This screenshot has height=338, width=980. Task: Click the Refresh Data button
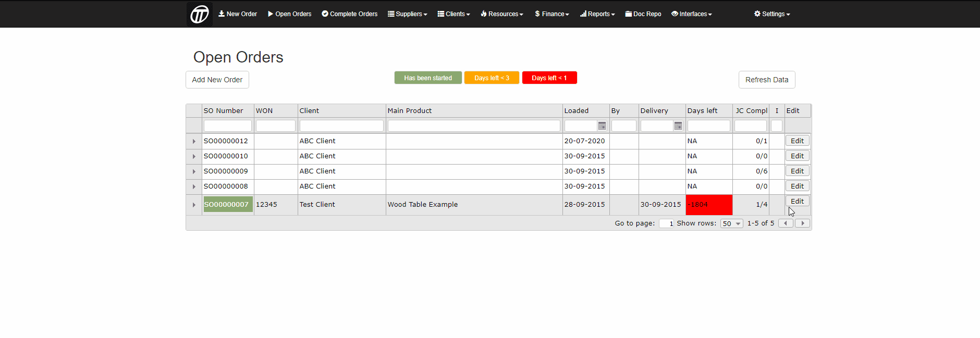pyautogui.click(x=767, y=80)
